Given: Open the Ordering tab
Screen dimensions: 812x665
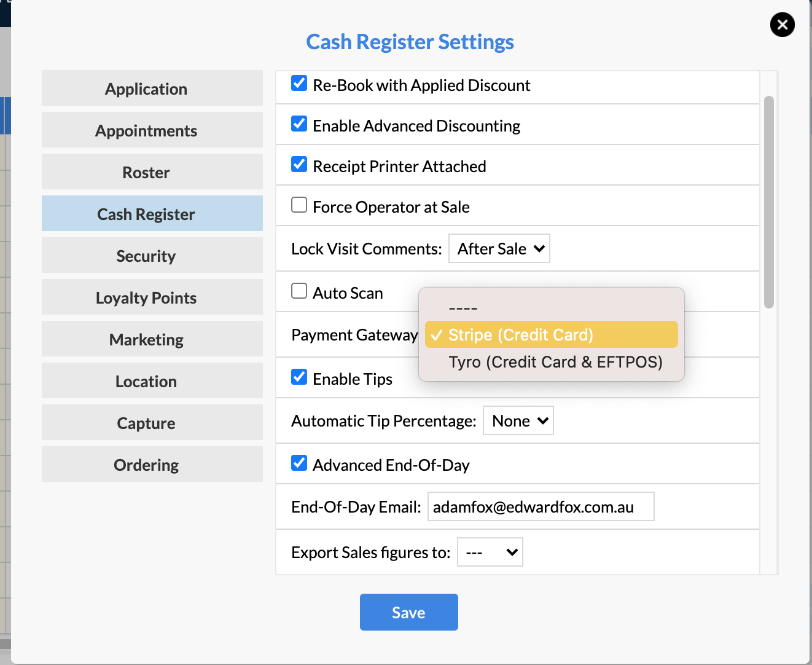Looking at the screenshot, I should click(x=152, y=464).
